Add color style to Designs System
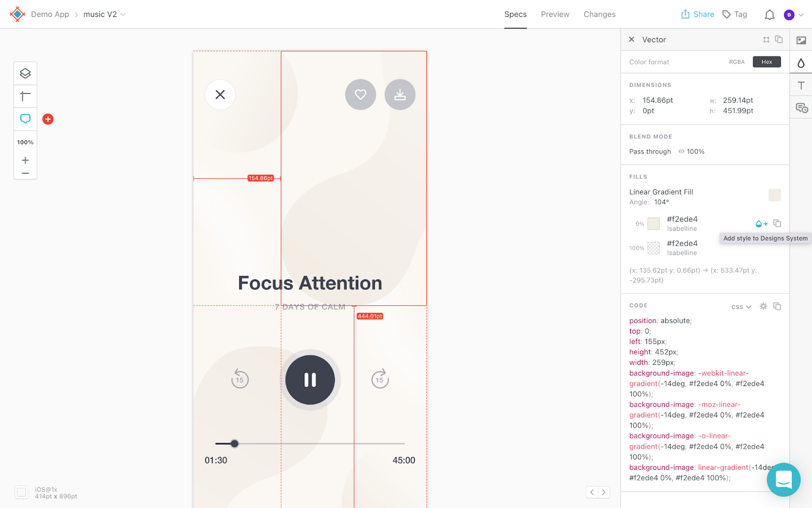Viewport: 812px width, 508px height. coord(761,224)
